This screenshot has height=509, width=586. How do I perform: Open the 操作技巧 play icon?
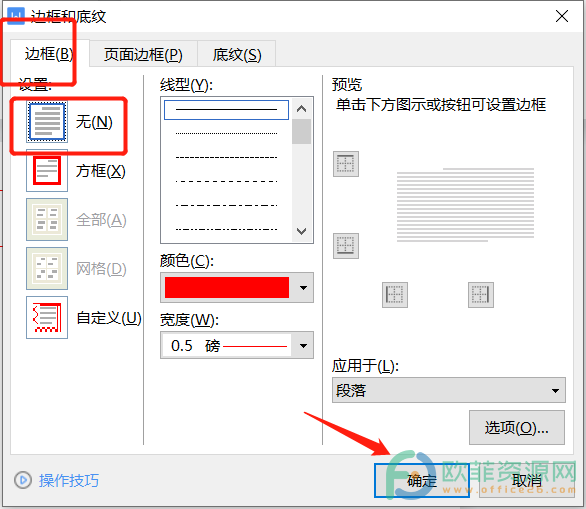(23, 480)
